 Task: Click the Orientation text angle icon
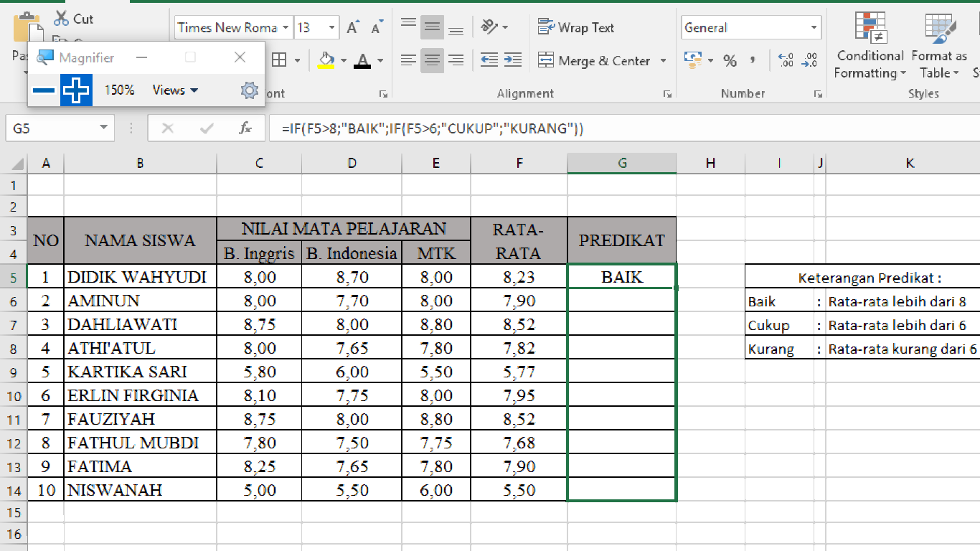point(490,27)
